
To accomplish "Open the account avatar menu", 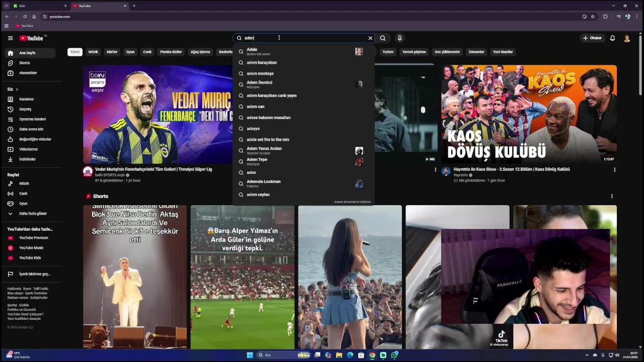I will point(627,38).
